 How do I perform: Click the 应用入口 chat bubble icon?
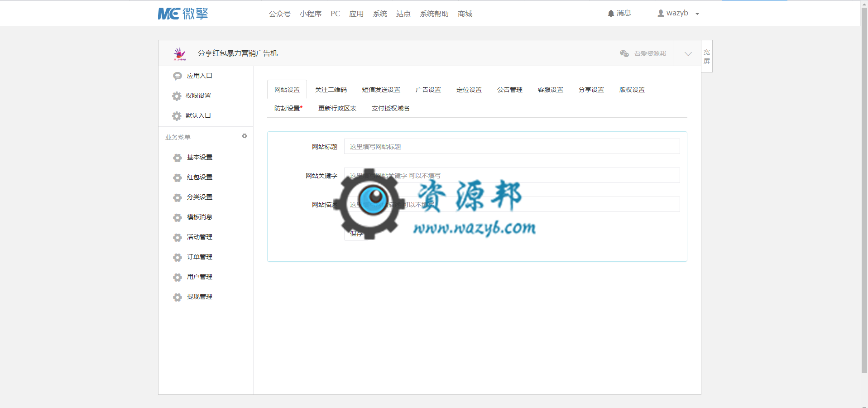point(177,76)
